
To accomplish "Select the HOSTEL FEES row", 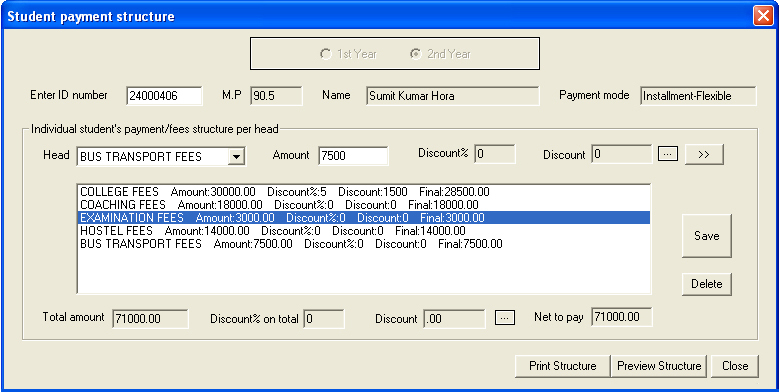I will click(364, 231).
